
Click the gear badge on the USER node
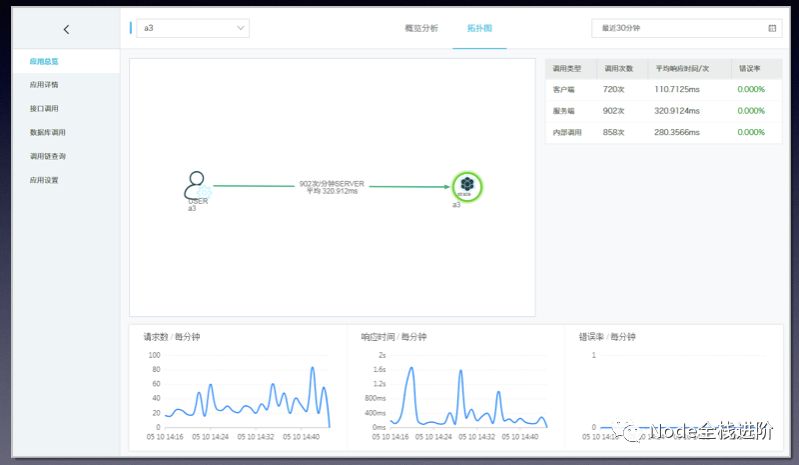(x=204, y=192)
